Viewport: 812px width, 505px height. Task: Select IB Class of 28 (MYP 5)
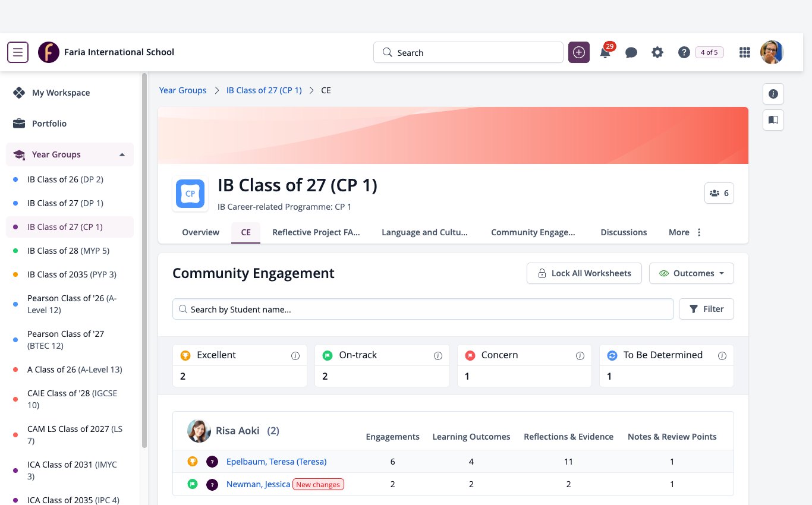[x=68, y=251]
